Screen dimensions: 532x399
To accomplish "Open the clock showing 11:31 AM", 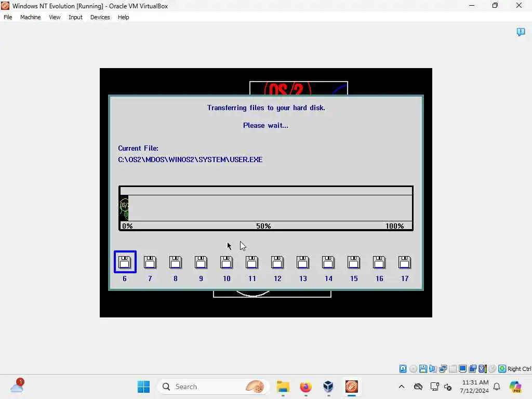I will 475,387.
